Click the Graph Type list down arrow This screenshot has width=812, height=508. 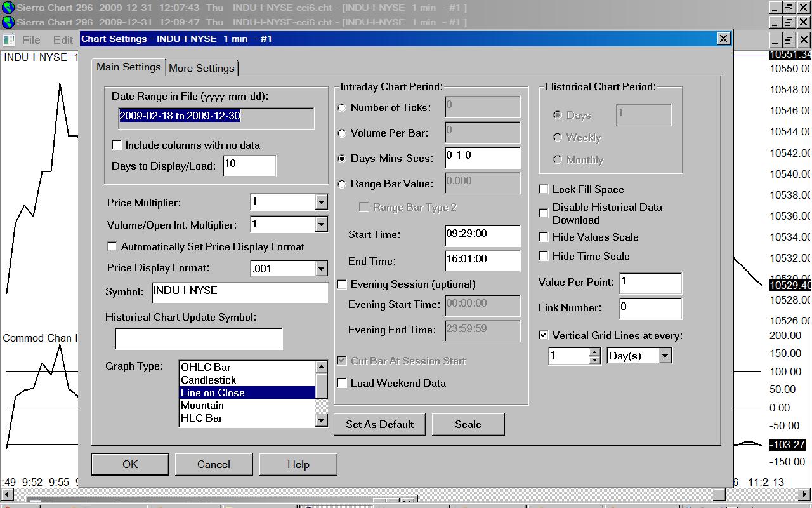point(322,420)
